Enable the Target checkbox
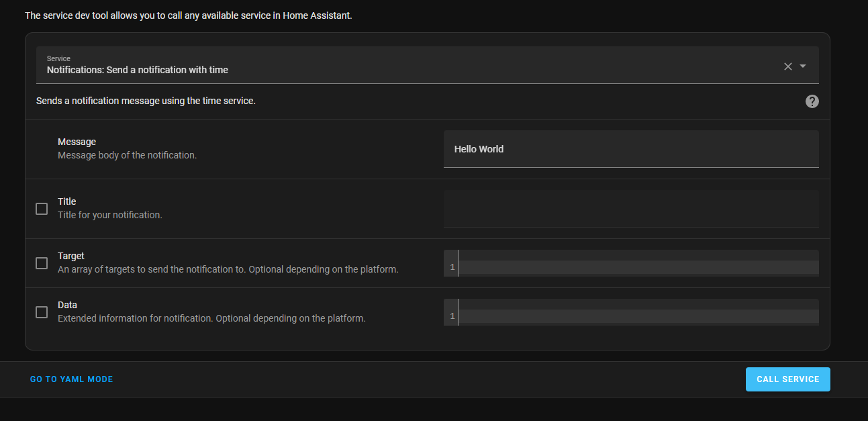868x421 pixels. click(41, 263)
